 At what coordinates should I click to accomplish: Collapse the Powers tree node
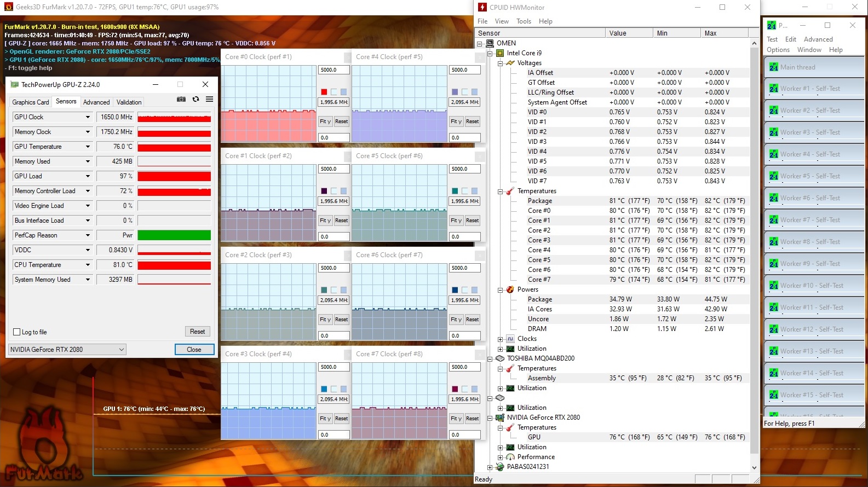click(501, 289)
